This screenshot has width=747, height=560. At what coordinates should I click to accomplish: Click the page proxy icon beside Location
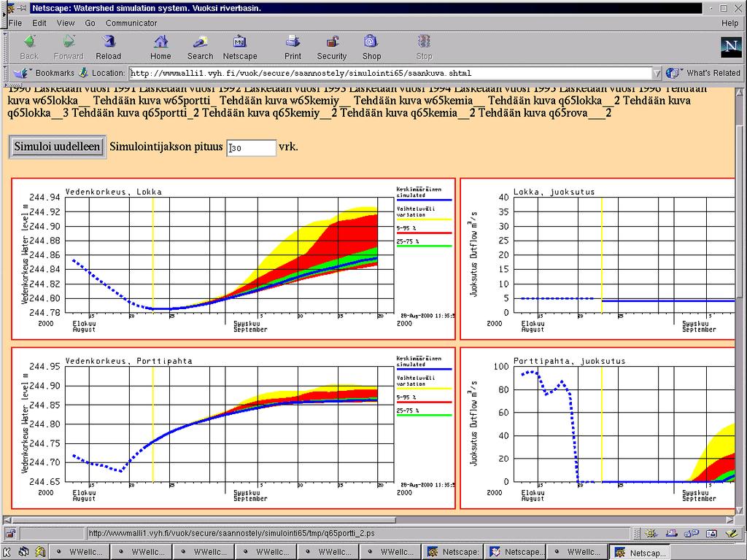[x=83, y=73]
